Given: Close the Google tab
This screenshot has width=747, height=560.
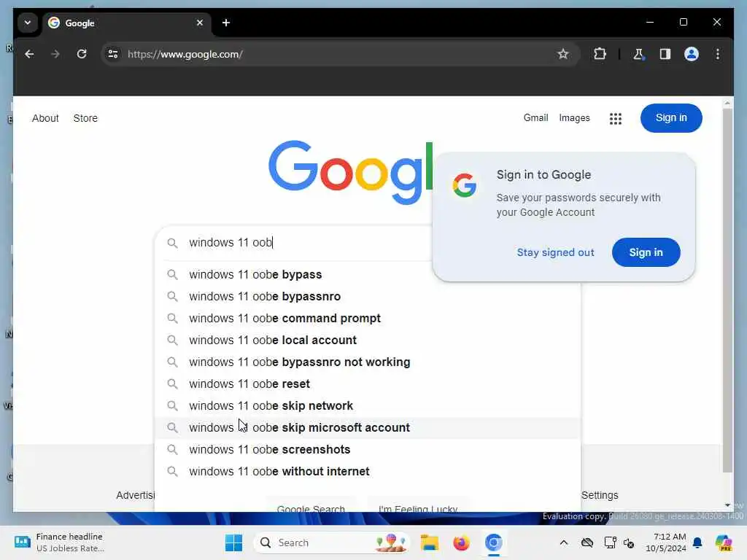Looking at the screenshot, I should coord(200,23).
